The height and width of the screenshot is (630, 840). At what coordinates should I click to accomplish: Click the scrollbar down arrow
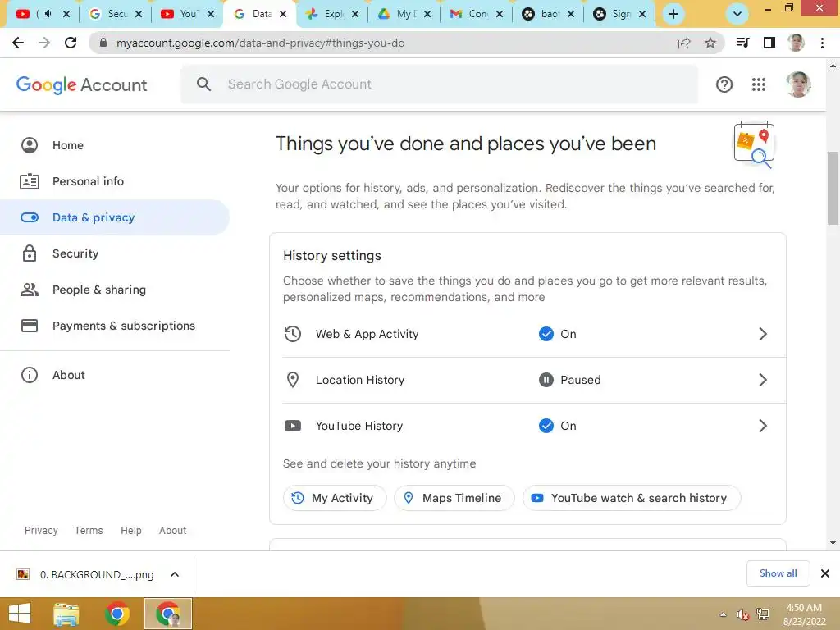click(833, 543)
